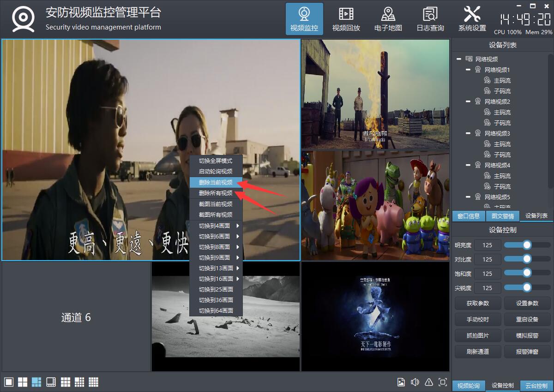Collapse the 网络视频3 tree node
The width and height of the screenshot is (554, 392).
[x=468, y=133]
